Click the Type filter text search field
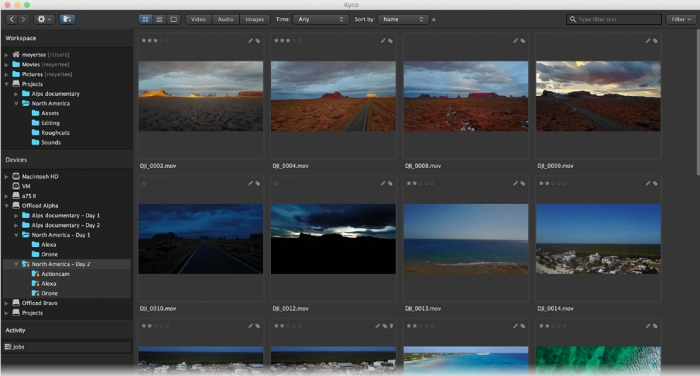 tap(614, 19)
